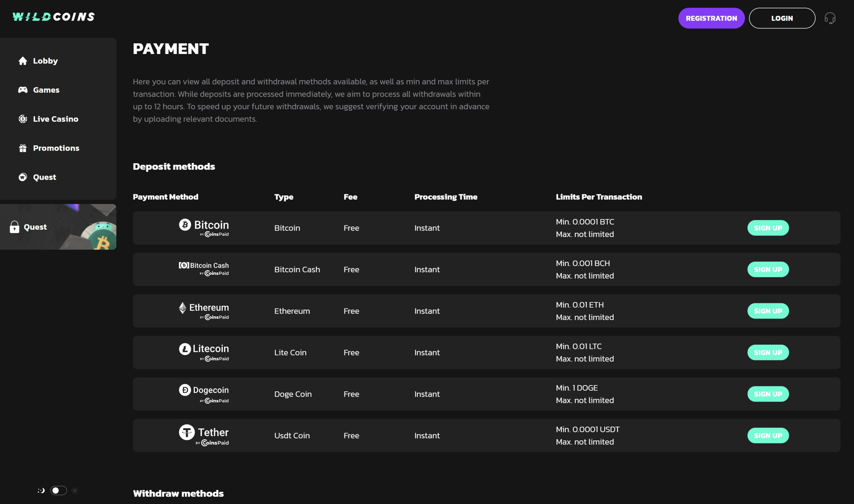Click the Quest coin icon in menu

(x=23, y=177)
